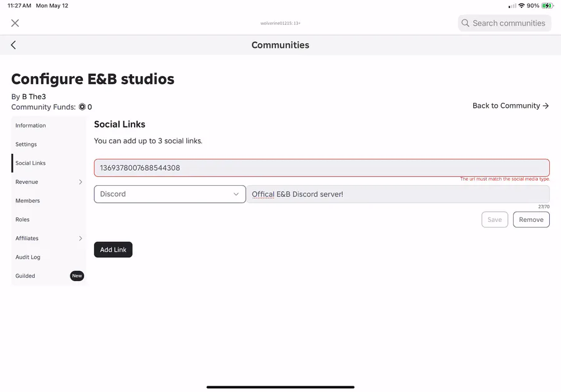
Task: Open the Roles section
Action: [22, 219]
